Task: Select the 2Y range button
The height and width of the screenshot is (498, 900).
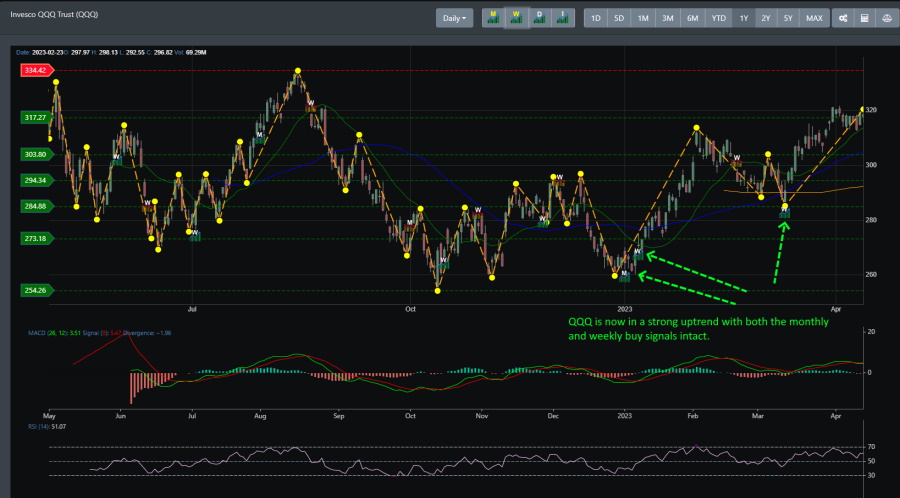Action: (x=766, y=18)
